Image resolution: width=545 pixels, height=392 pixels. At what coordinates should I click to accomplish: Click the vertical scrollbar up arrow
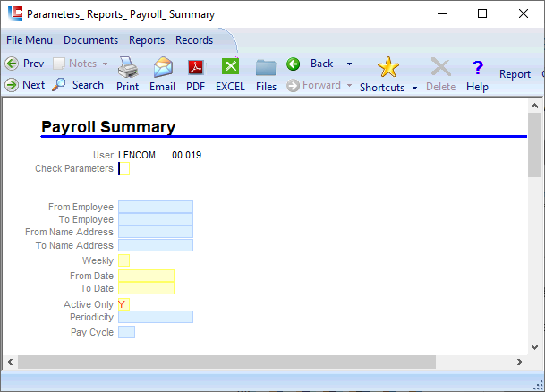pyautogui.click(x=534, y=106)
